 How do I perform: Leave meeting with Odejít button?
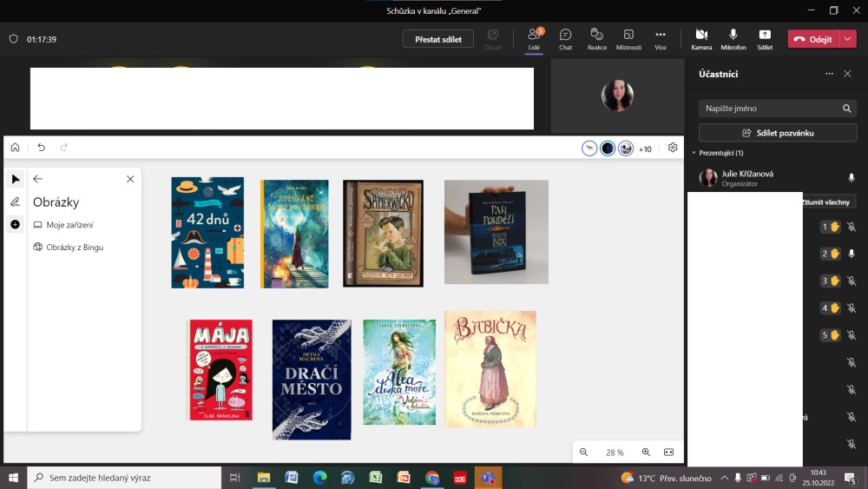pyautogui.click(x=813, y=39)
